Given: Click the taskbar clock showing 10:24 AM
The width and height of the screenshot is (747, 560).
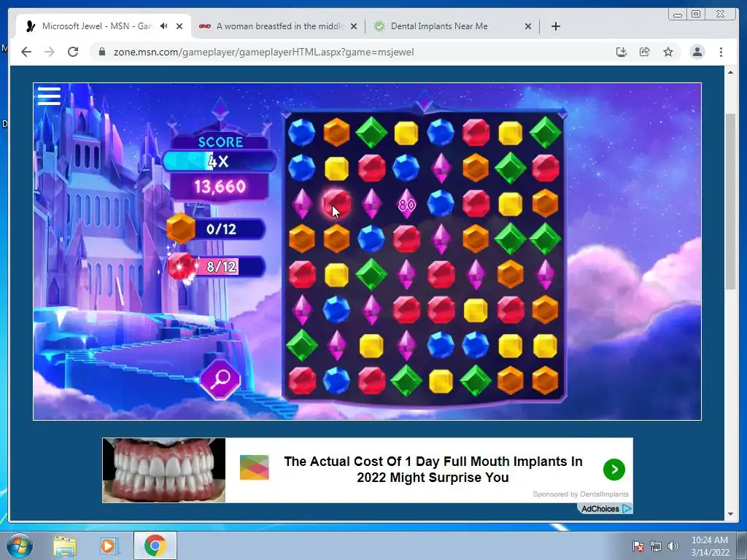Looking at the screenshot, I should tap(709, 546).
